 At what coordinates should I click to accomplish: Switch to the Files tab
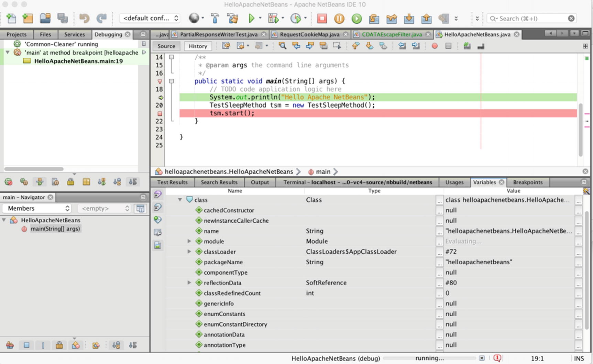tap(45, 34)
